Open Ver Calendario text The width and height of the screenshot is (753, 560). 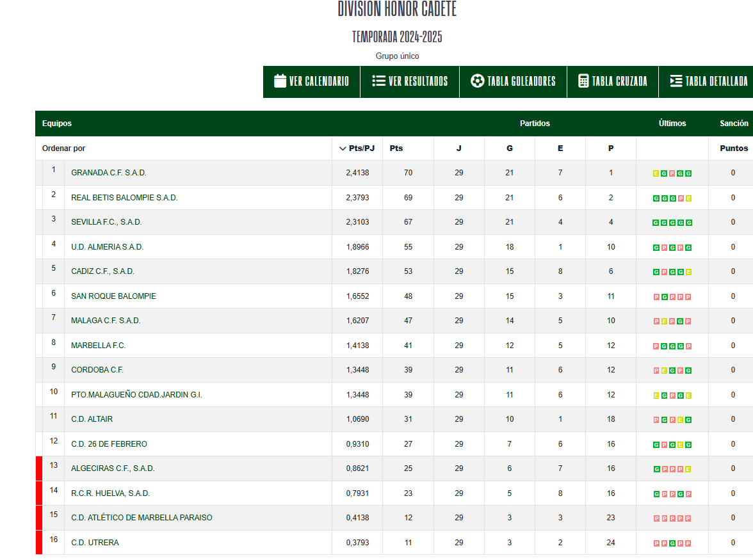[319, 81]
